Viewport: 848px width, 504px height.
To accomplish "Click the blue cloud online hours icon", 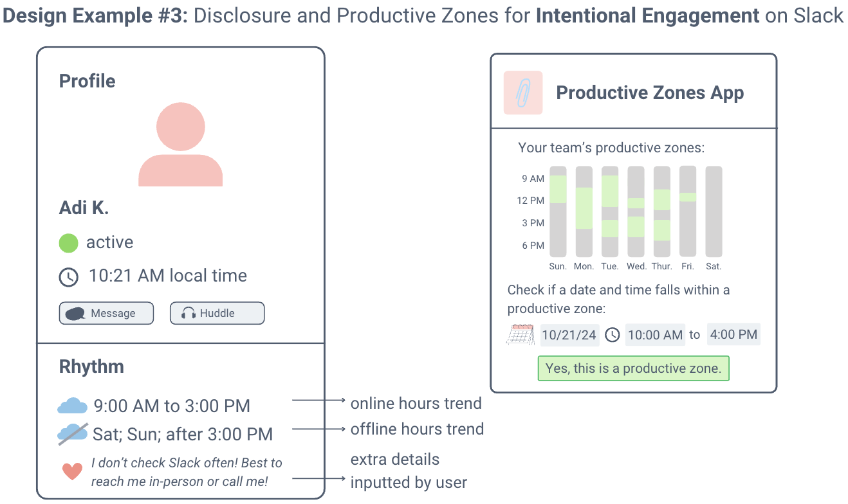I will (72, 406).
